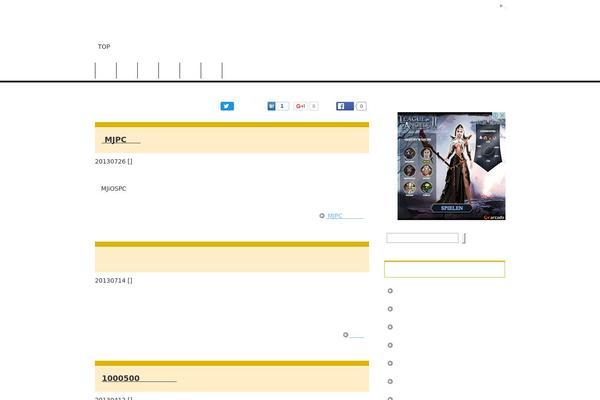This screenshot has height=400, width=600.
Task: Click the Hatena bookmark share icon
Action: [x=271, y=106]
